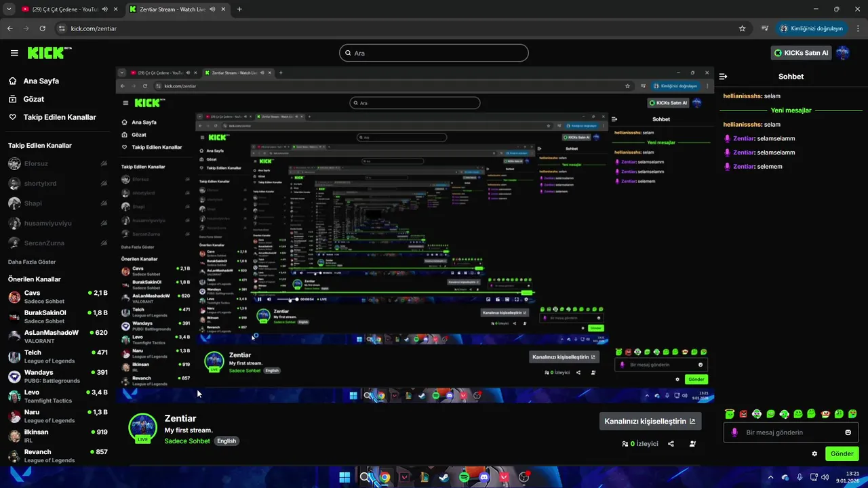The height and width of the screenshot is (488, 868).
Task: Open Chrome media controls icon
Action: click(x=765, y=28)
